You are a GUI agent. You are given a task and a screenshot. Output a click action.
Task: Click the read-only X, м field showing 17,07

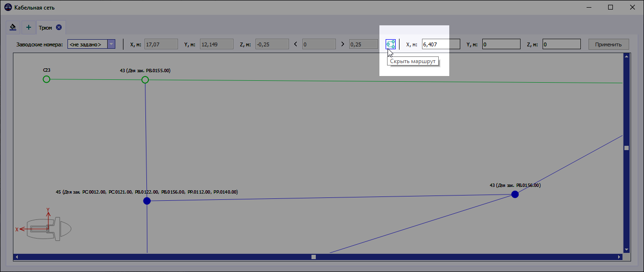point(161,44)
